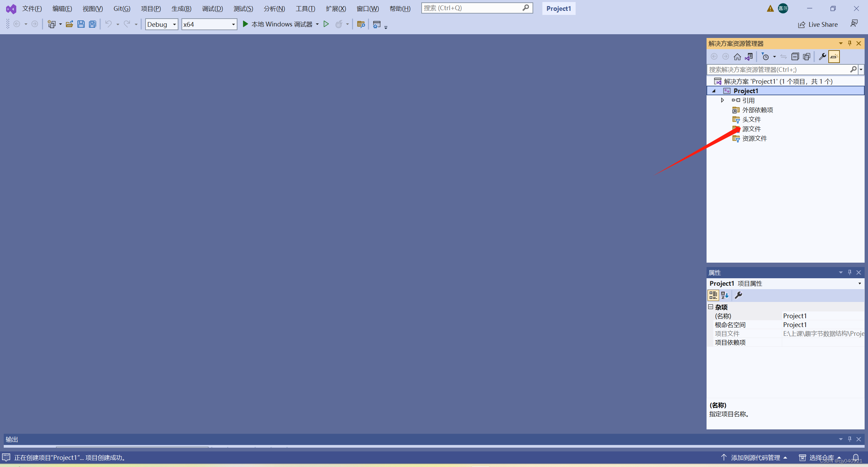Click the Find in Files toolbar icon
The height and width of the screenshot is (467, 868).
(x=361, y=24)
